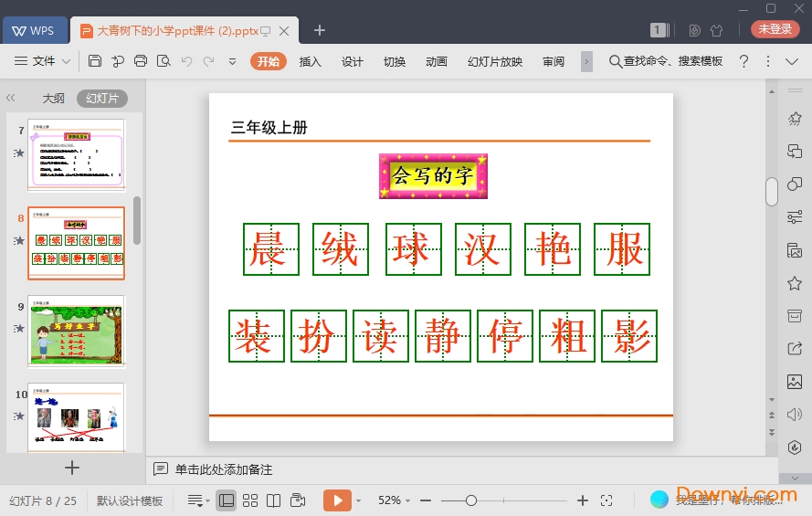Screen dimensions: 812x516
Task: Add a new slide plus button
Action: pos(72,468)
